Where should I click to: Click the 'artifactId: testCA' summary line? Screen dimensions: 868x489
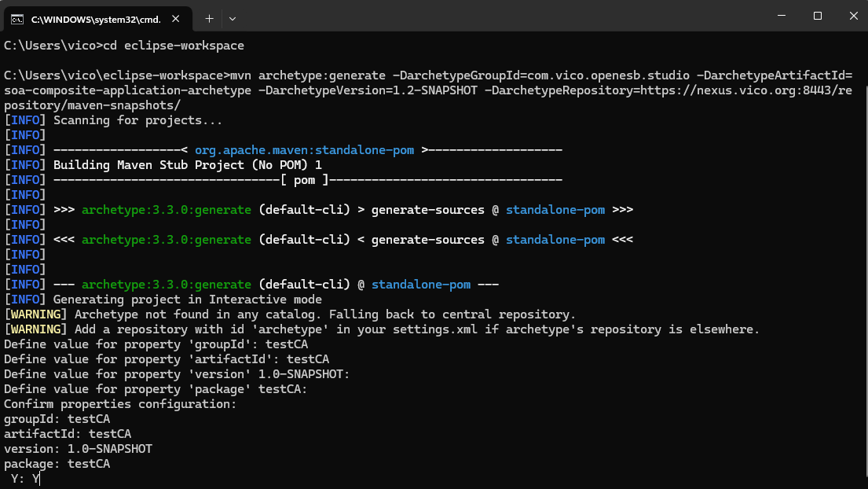pyautogui.click(x=68, y=434)
